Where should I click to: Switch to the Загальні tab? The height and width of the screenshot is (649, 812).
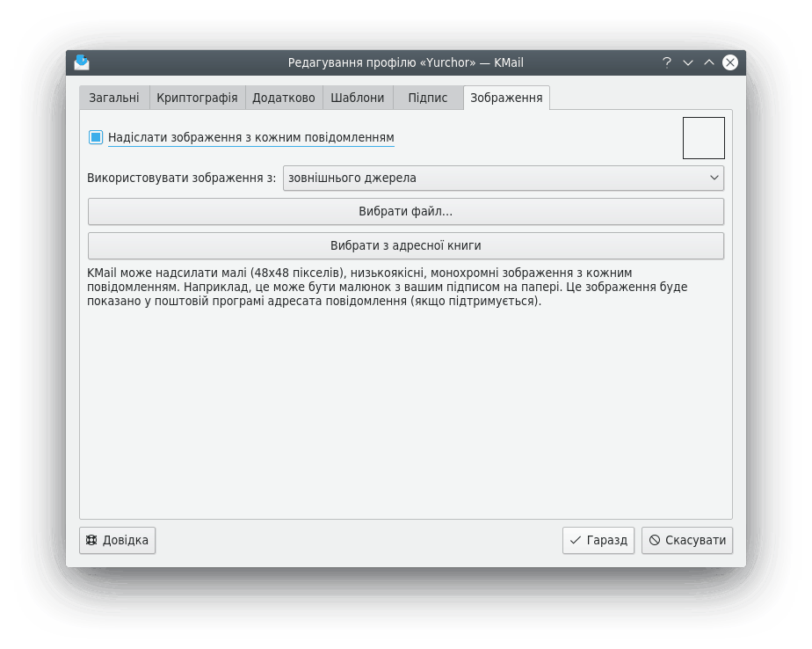click(113, 98)
